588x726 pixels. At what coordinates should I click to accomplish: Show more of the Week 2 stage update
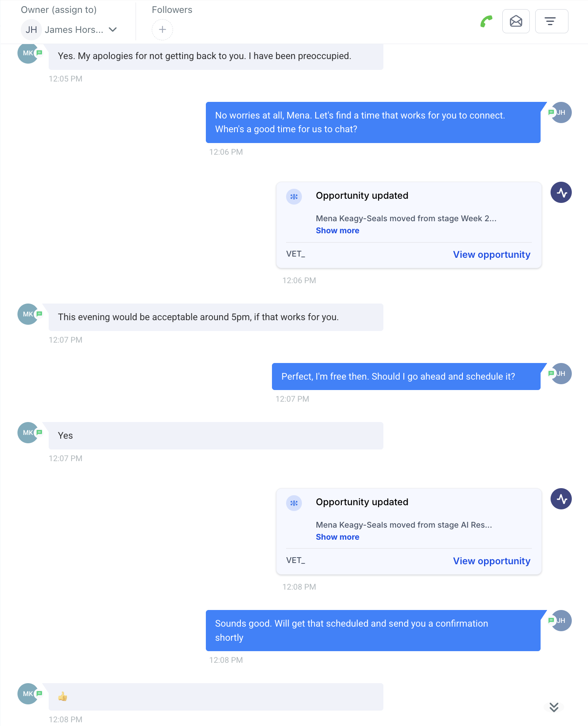pos(337,231)
